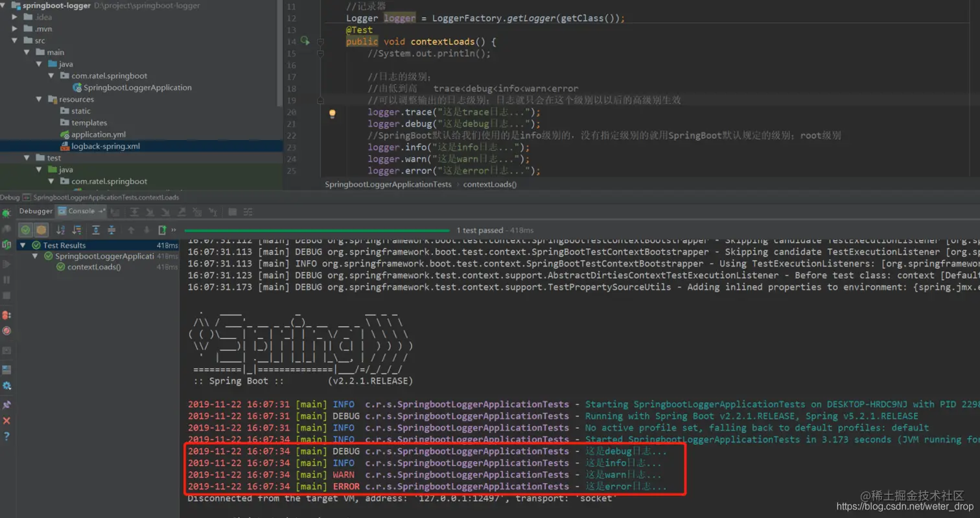Image resolution: width=980 pixels, height=518 pixels.
Task: Toggle auto-test in the debug sidebar
Action: (6, 245)
